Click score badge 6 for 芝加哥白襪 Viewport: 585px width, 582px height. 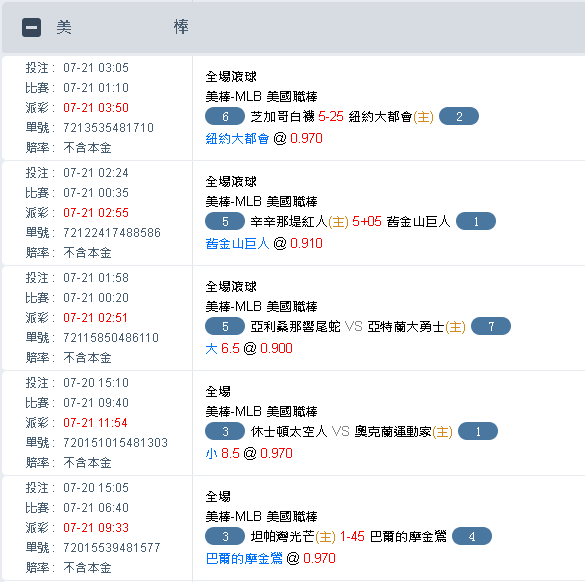[x=225, y=116]
